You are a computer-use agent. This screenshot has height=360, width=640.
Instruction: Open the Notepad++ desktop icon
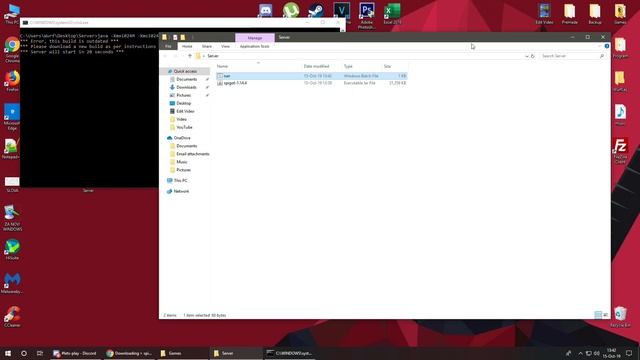click(11, 149)
